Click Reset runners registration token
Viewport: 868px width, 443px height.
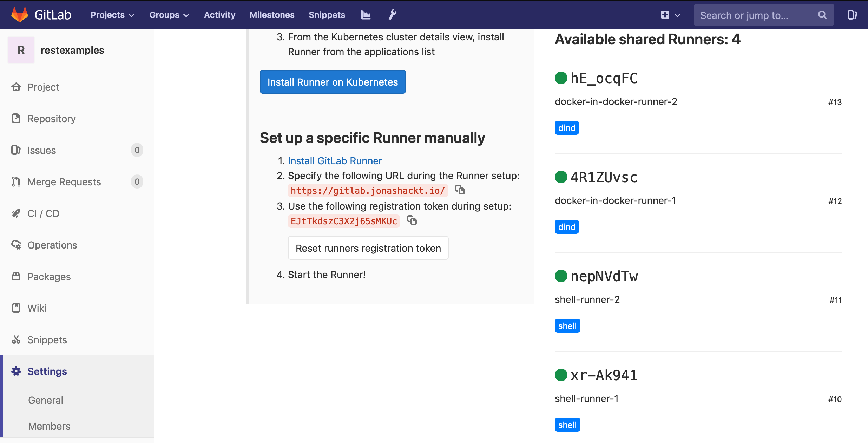point(368,248)
